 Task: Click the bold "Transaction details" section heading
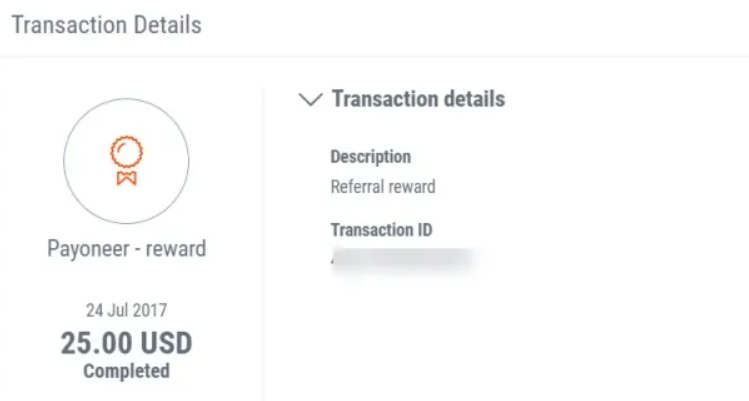418,99
